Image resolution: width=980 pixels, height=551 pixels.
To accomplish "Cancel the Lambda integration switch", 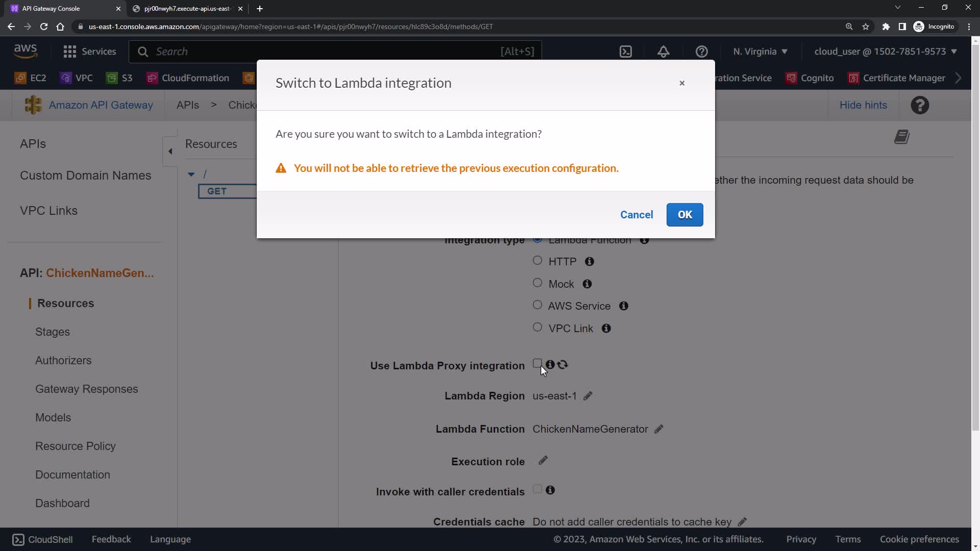I will click(636, 215).
